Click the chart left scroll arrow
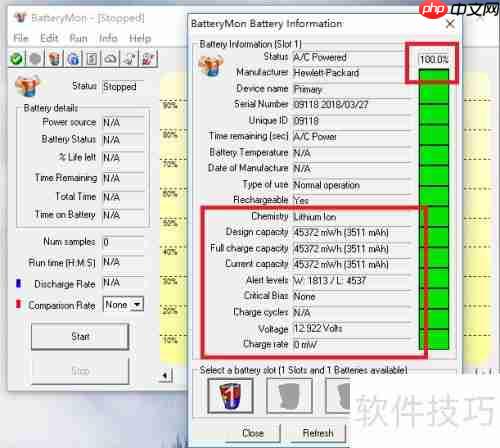The image size is (500, 448). [x=166, y=376]
